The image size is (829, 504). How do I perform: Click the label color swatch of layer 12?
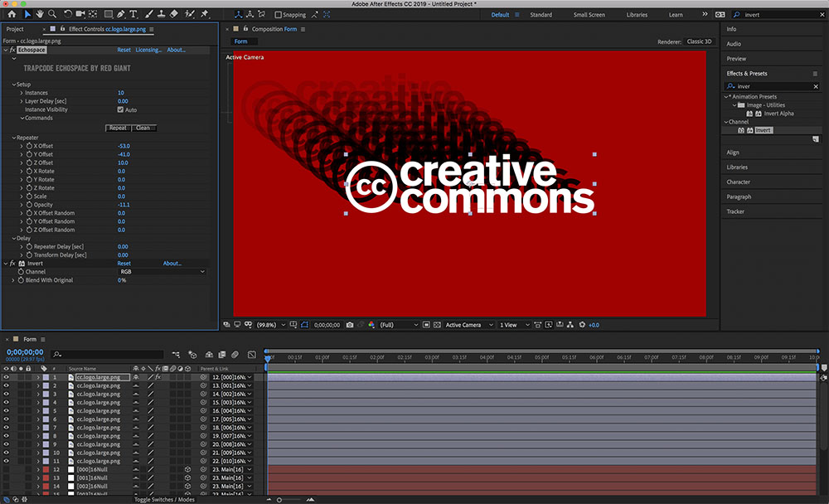(46, 470)
